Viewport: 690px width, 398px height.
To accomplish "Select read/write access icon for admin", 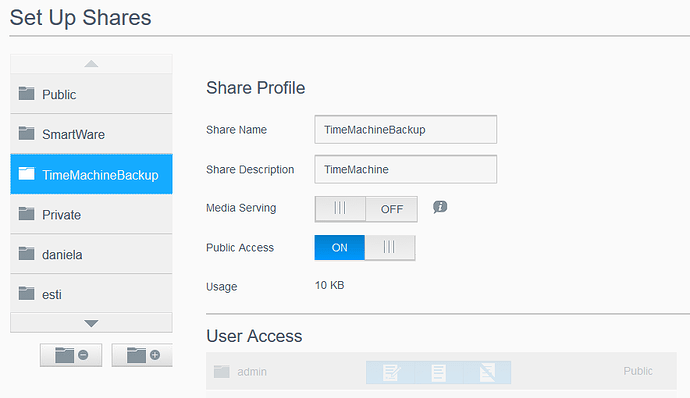I will coord(390,372).
